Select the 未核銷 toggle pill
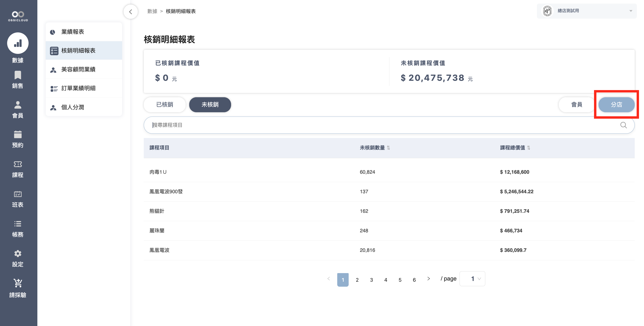644x326 pixels. pos(210,105)
